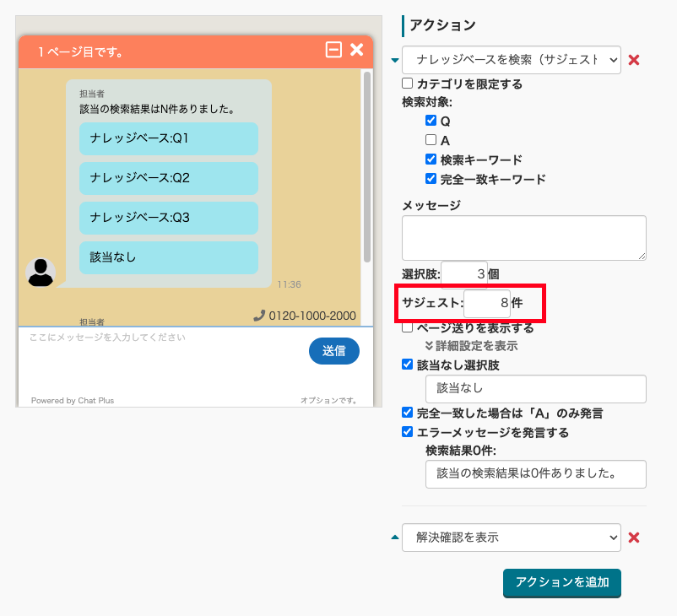This screenshot has height=616, width=677.
Task: Uncheck the Q search target
Action: pos(431,122)
